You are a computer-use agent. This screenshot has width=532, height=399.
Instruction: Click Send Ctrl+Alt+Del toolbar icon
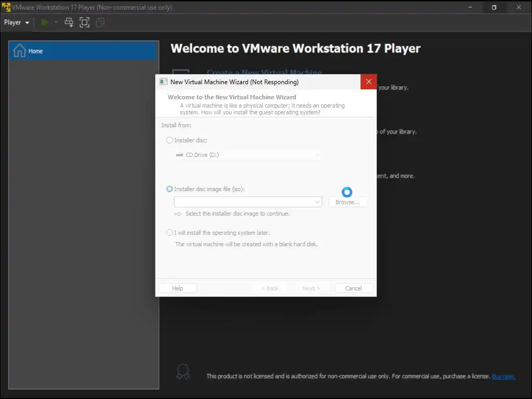point(69,22)
